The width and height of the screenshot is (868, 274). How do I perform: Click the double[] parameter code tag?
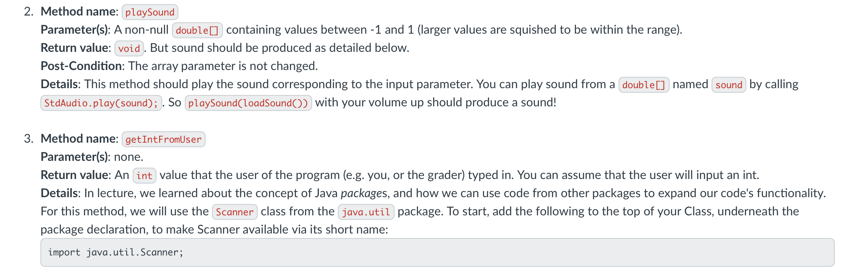pos(197,30)
